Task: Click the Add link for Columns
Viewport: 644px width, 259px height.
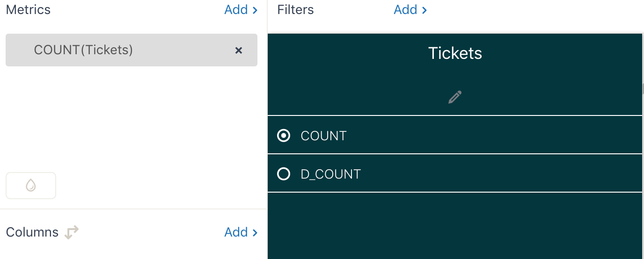Action: click(236, 232)
